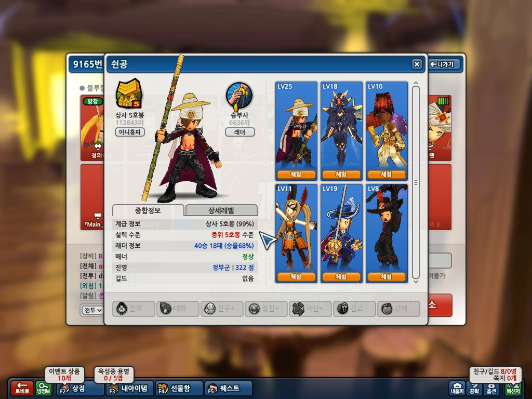Switch to the 상세레벨 tab
This screenshot has width=532, height=399.
[x=221, y=210]
